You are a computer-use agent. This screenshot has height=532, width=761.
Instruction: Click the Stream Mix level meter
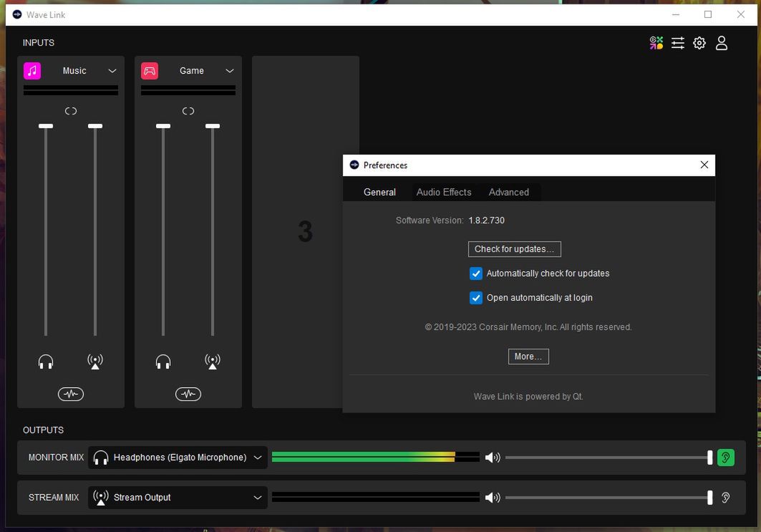coord(376,497)
